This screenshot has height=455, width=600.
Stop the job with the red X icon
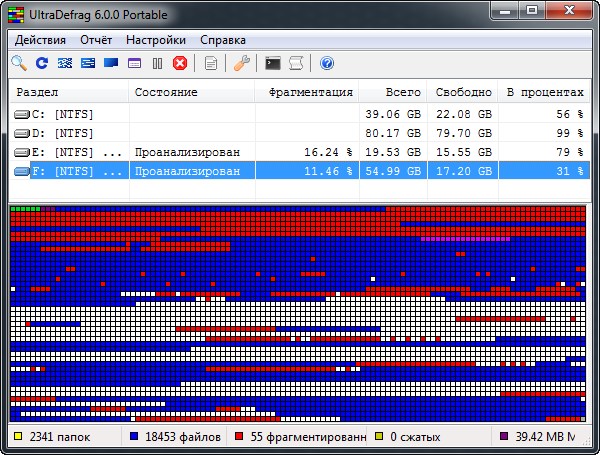click(x=180, y=63)
